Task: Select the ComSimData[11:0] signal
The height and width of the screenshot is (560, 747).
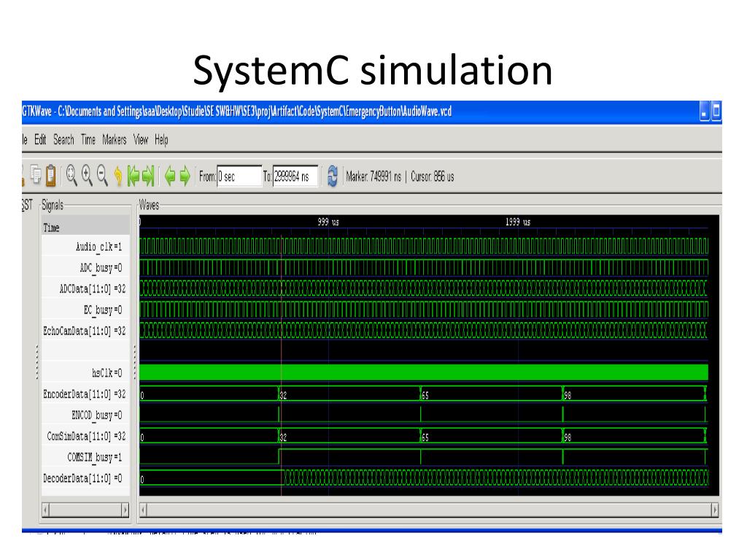Action: click(x=85, y=436)
